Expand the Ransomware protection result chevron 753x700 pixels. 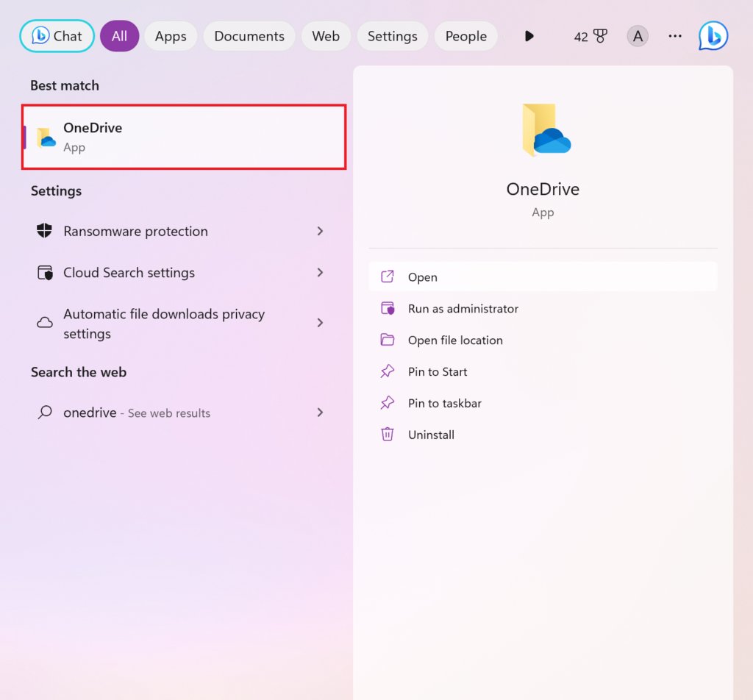320,231
